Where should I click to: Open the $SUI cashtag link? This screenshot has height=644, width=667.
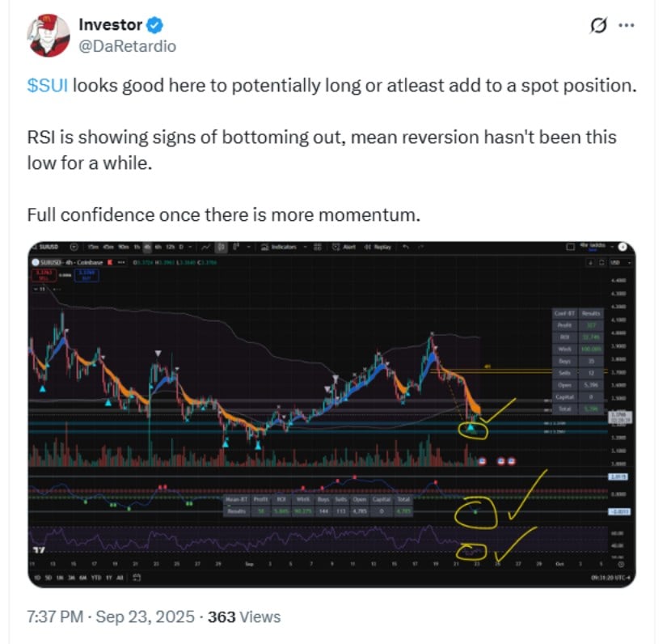(48, 86)
